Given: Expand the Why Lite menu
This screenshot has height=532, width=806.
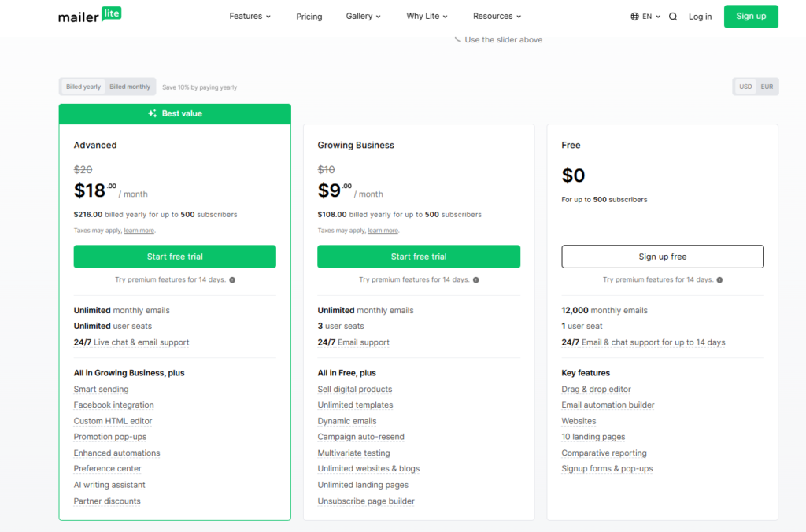Looking at the screenshot, I should tap(427, 17).
